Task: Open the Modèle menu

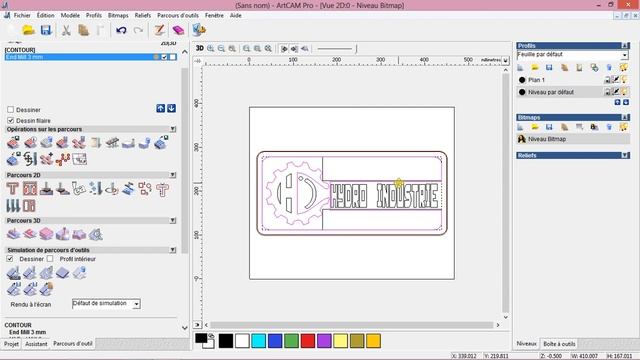Action: point(70,15)
